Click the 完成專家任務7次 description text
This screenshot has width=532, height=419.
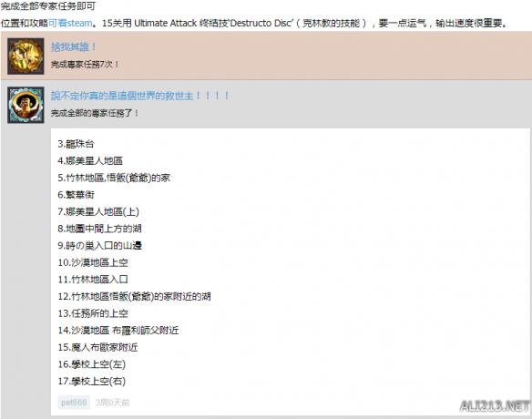(x=85, y=64)
